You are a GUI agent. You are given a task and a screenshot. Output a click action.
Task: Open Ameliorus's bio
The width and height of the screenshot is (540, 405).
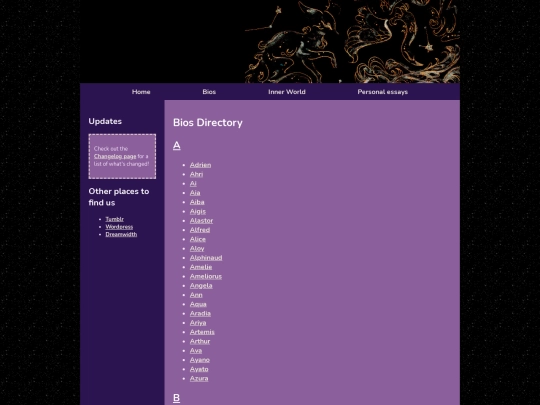click(206, 277)
